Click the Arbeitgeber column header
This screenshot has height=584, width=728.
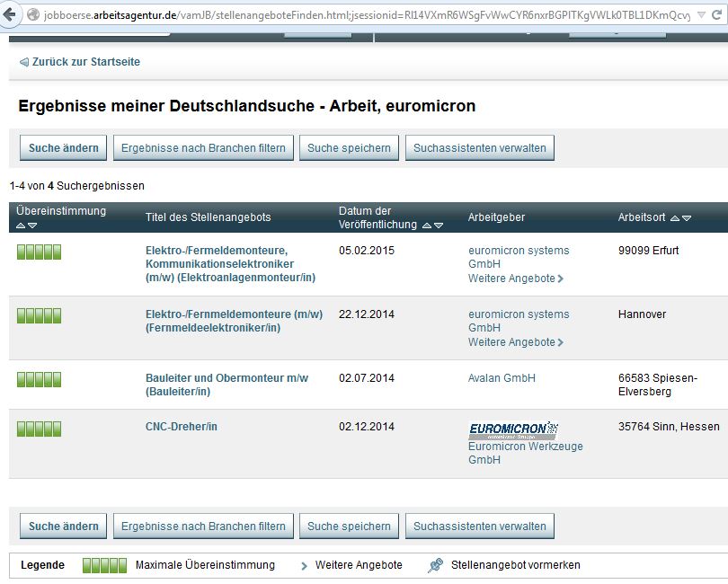pos(495,217)
